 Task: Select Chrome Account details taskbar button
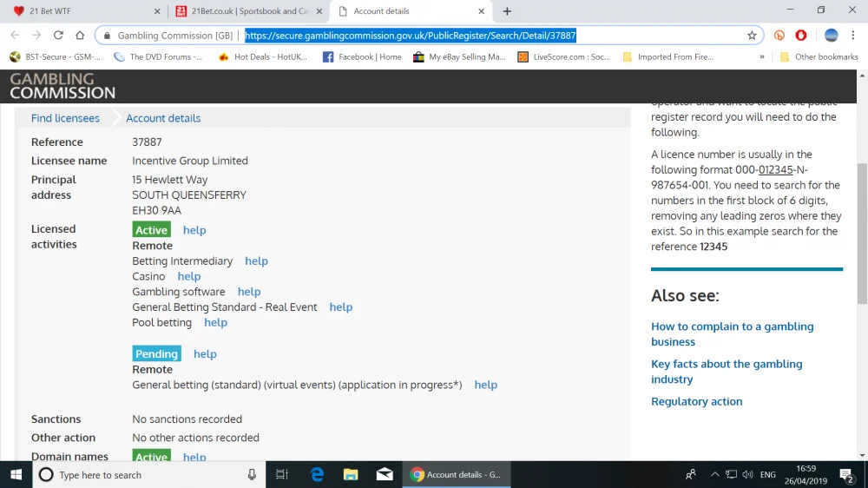457,475
